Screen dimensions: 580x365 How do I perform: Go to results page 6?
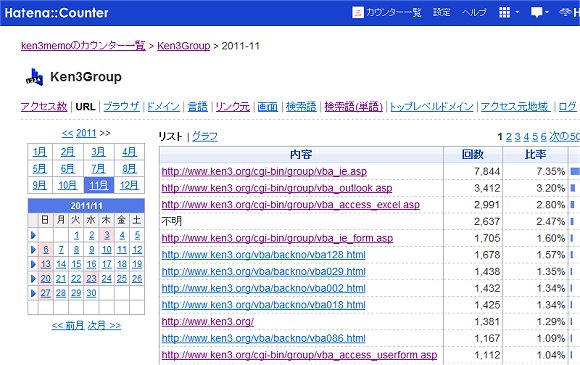(543, 137)
